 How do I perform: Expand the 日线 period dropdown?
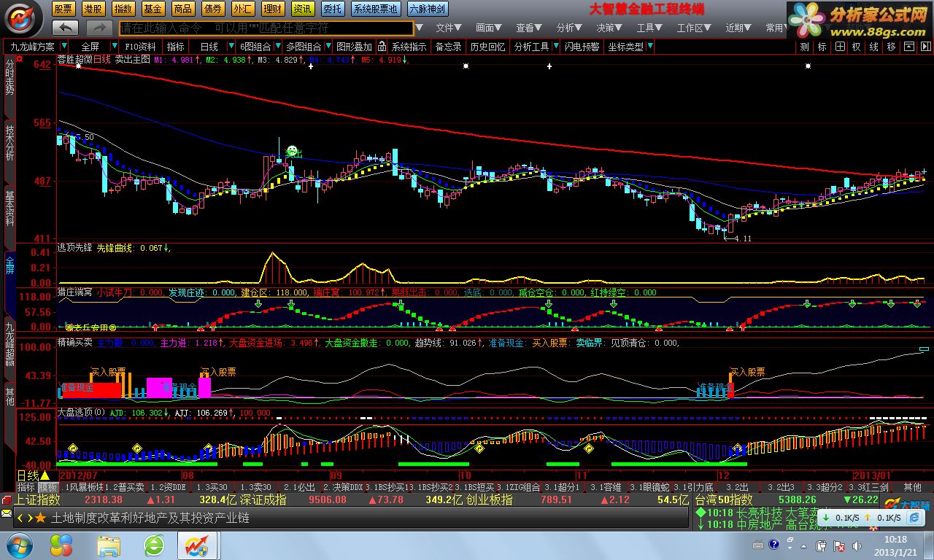coord(231,46)
